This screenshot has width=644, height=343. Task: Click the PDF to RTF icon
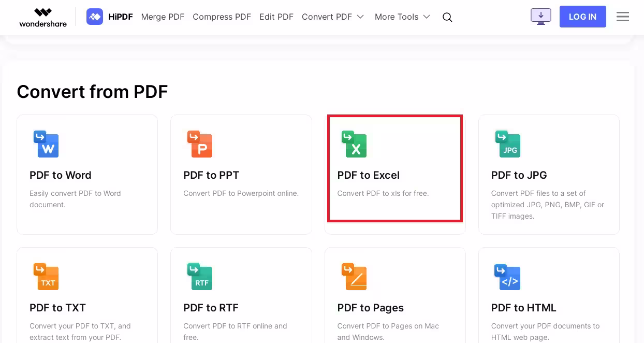click(200, 277)
